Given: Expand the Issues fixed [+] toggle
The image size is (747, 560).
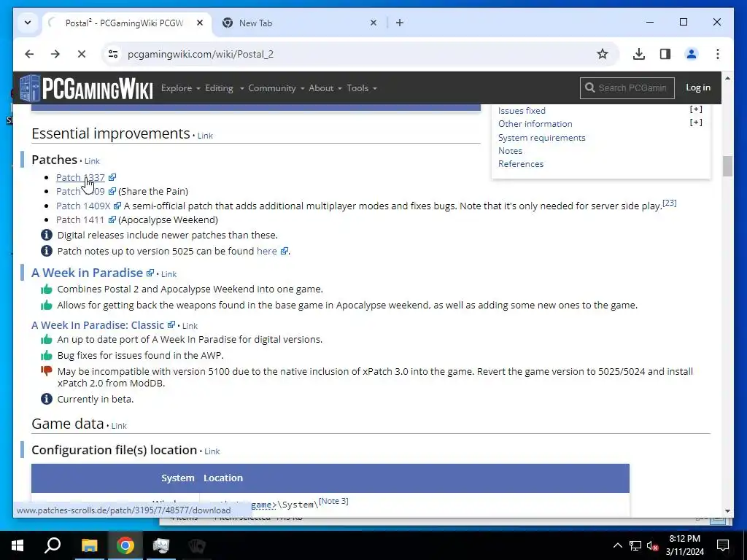Looking at the screenshot, I should tap(696, 109).
